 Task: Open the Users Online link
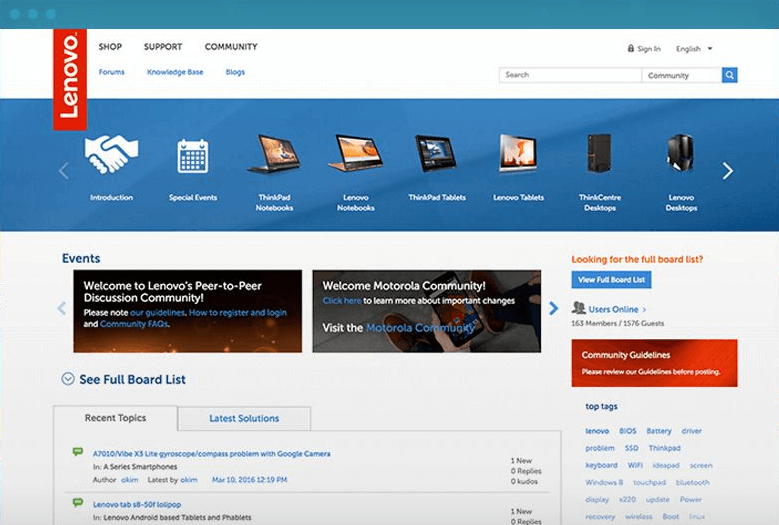tap(613, 309)
